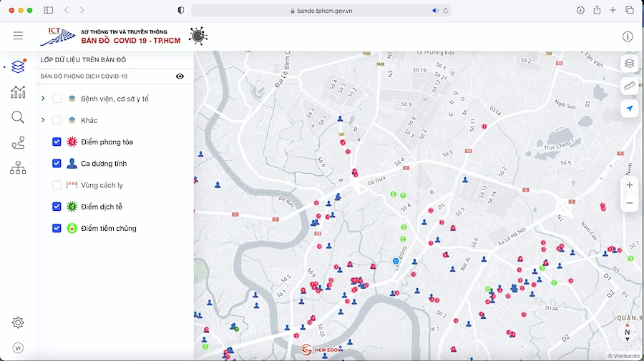Viewport: 644px width, 361px height.
Task: Enable the Vùng cách ly checkbox
Action: tap(57, 185)
